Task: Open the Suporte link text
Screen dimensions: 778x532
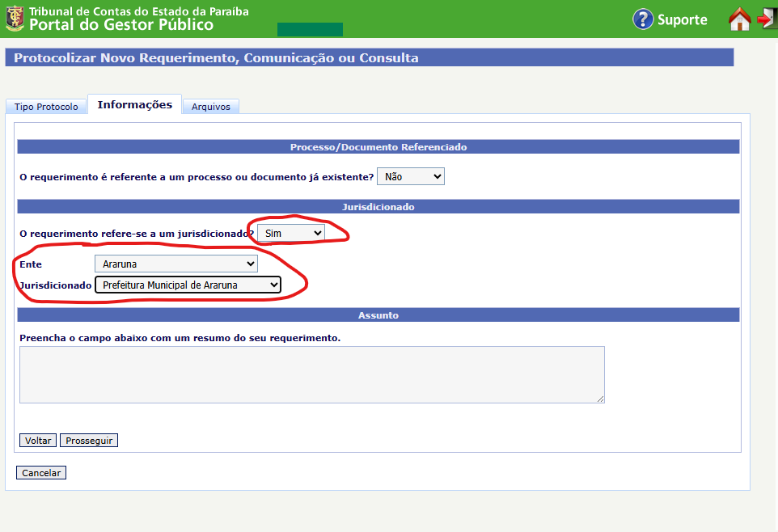Action: click(683, 20)
